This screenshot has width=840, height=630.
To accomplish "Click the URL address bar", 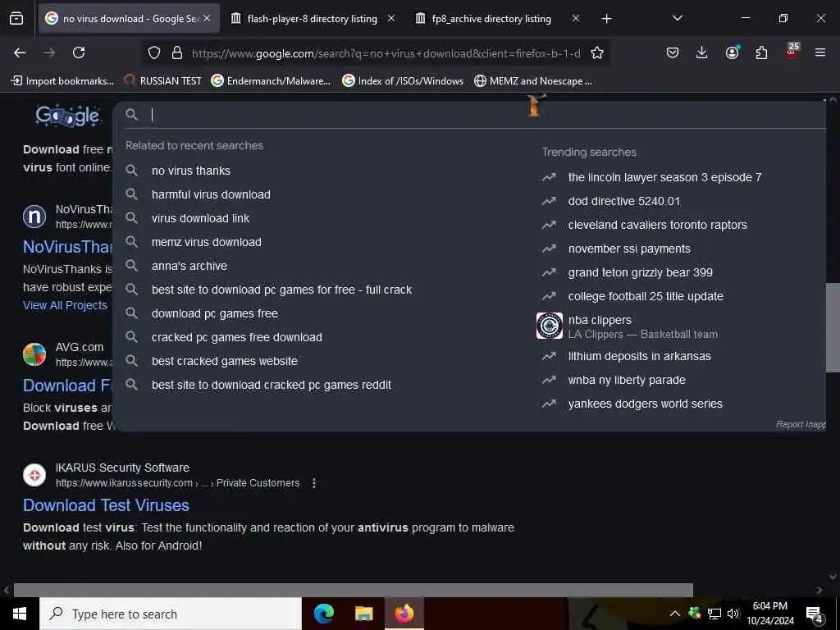I will (x=386, y=53).
